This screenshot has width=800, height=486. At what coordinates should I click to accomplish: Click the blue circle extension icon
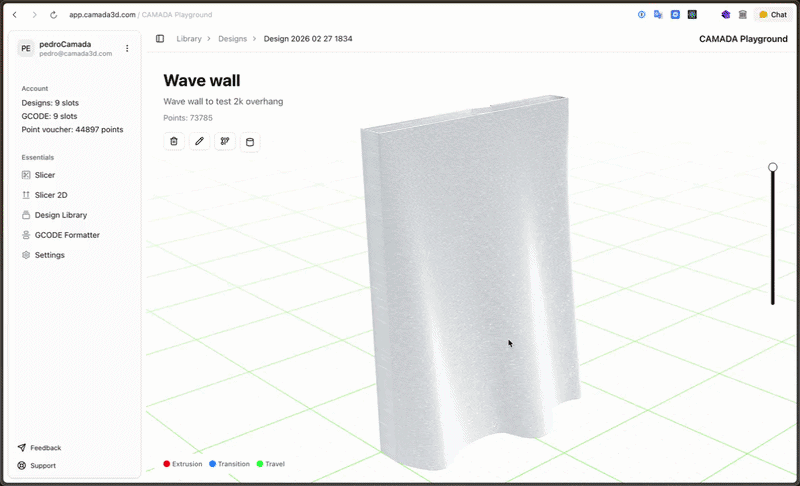(x=641, y=15)
